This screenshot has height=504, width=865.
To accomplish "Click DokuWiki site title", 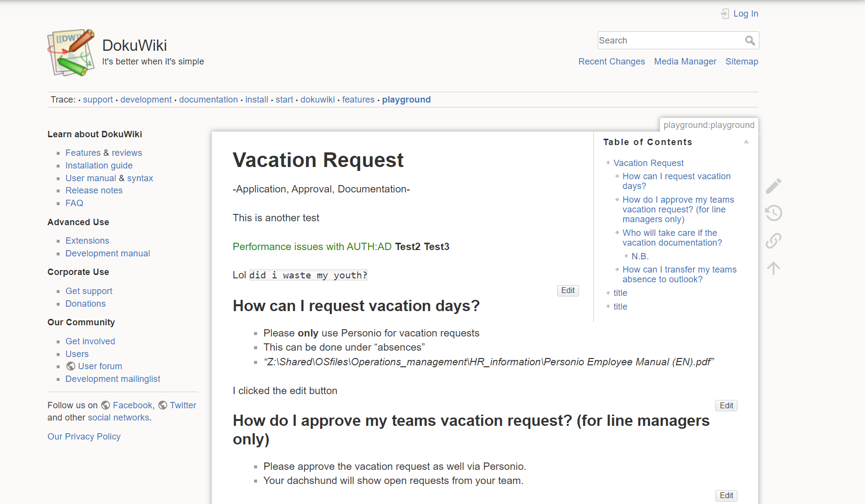I will pos(134,45).
